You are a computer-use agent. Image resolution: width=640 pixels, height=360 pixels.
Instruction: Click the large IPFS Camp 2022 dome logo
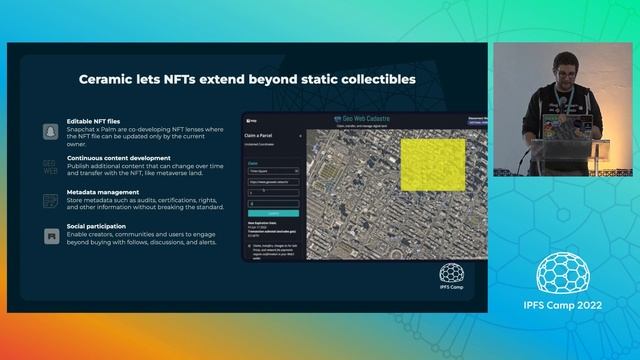(x=563, y=273)
